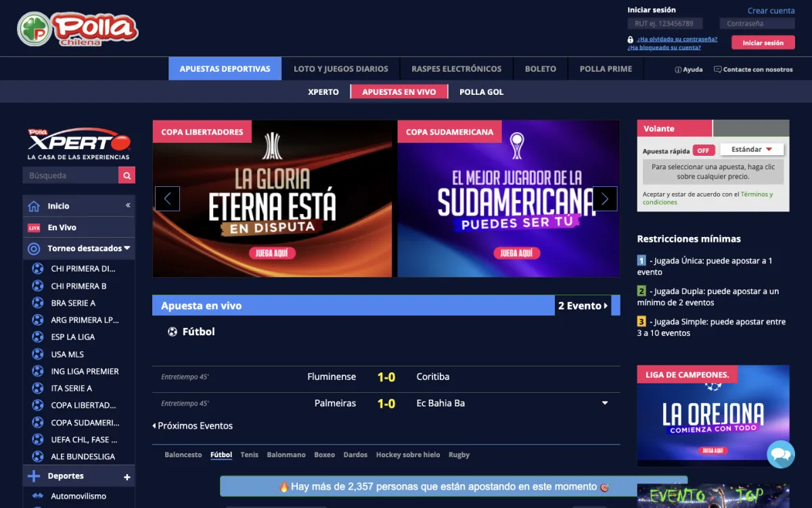812x508 pixels.
Task: Click ball icon beside CHI PRIMERA B
Action: 38,286
